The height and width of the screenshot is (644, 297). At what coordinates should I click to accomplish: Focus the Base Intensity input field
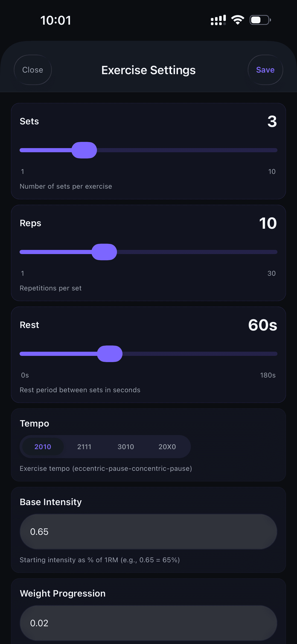[x=148, y=532]
